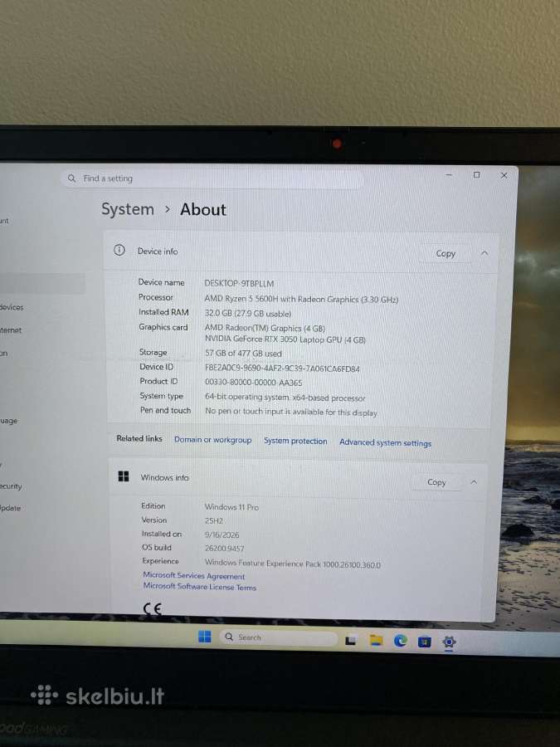Click the 57 GB of 477 GB used value
The height and width of the screenshot is (747, 560).
click(x=243, y=354)
